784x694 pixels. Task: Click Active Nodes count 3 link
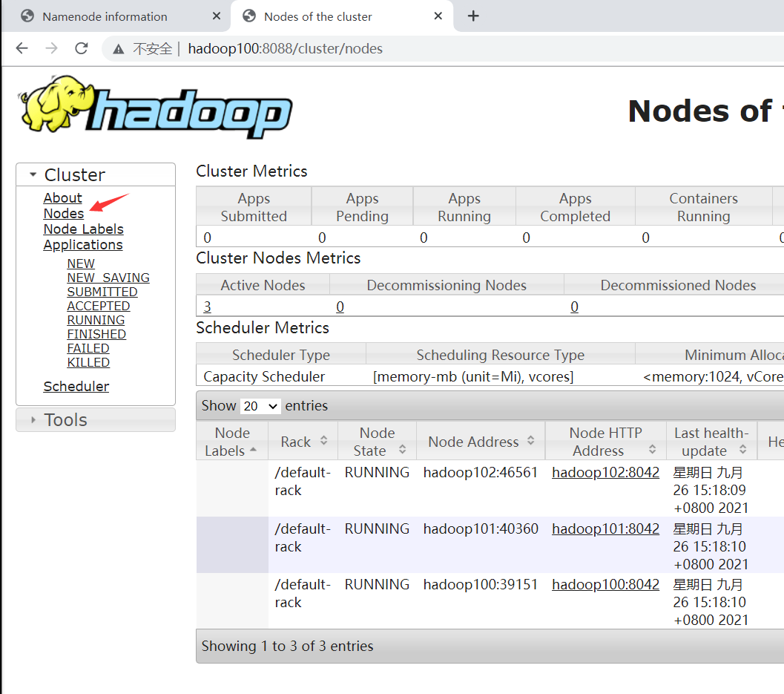(208, 307)
